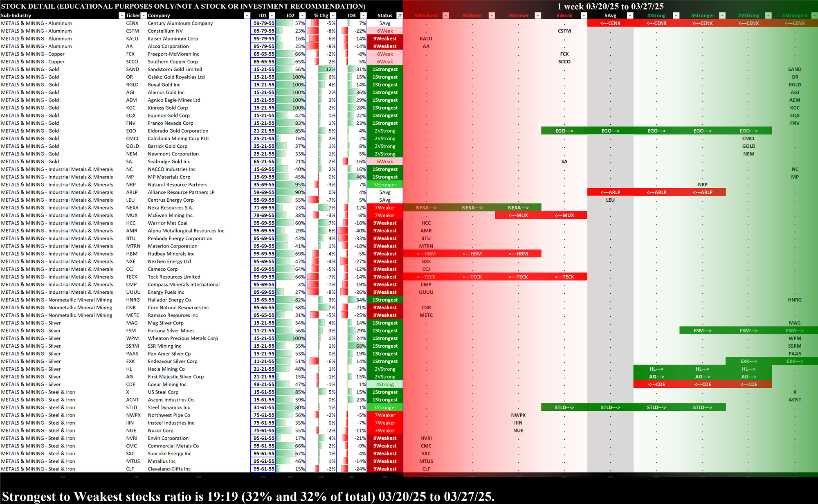
Task: Open the 9Weakest column filter button
Action: pos(446,16)
